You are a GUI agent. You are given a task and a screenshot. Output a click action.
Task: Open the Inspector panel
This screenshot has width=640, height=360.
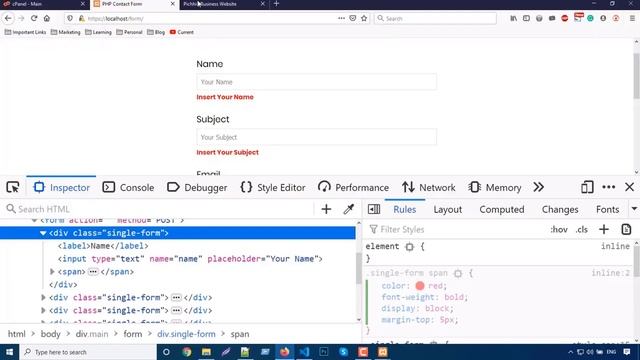(62, 187)
